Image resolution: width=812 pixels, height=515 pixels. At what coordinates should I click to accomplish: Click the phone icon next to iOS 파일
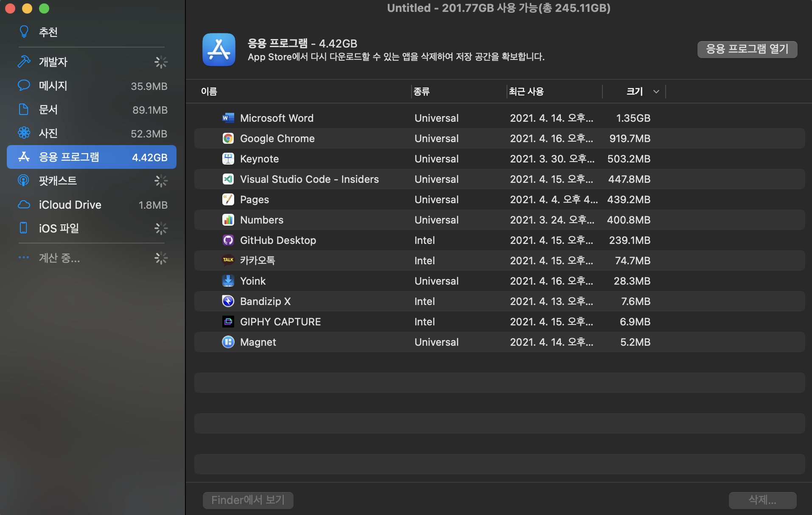[24, 228]
